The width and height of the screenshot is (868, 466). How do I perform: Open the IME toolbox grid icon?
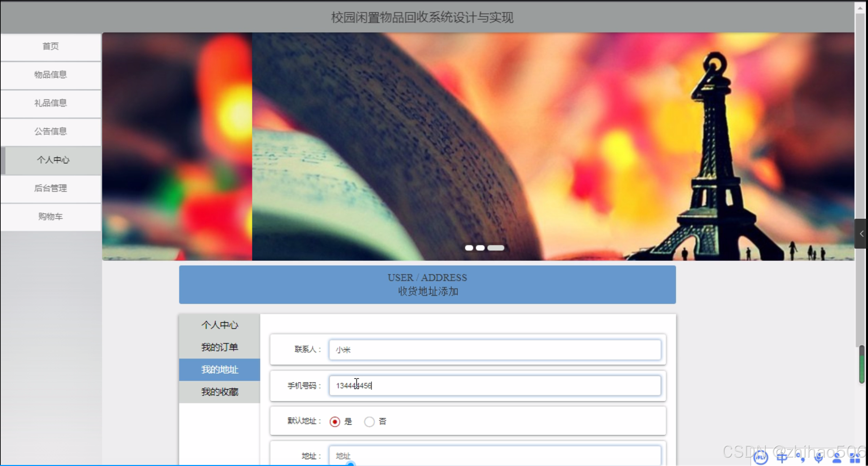point(855,458)
